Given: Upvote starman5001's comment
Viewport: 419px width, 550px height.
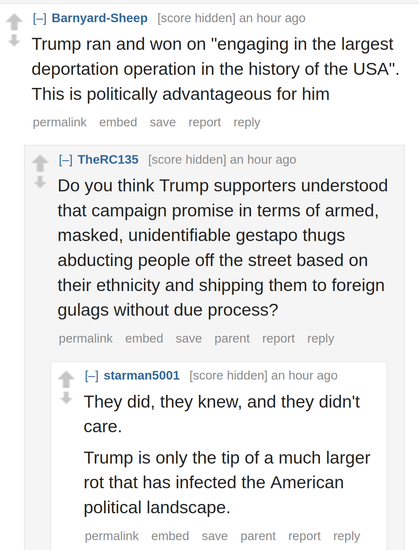Looking at the screenshot, I should pos(66,379).
